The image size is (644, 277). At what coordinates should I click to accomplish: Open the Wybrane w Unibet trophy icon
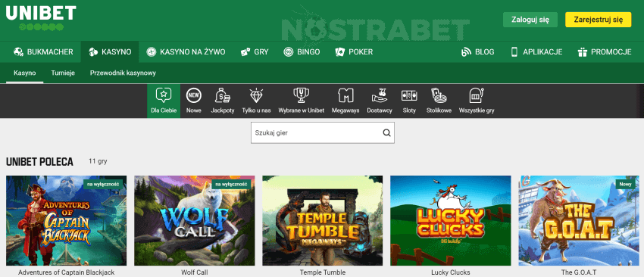pos(301,95)
